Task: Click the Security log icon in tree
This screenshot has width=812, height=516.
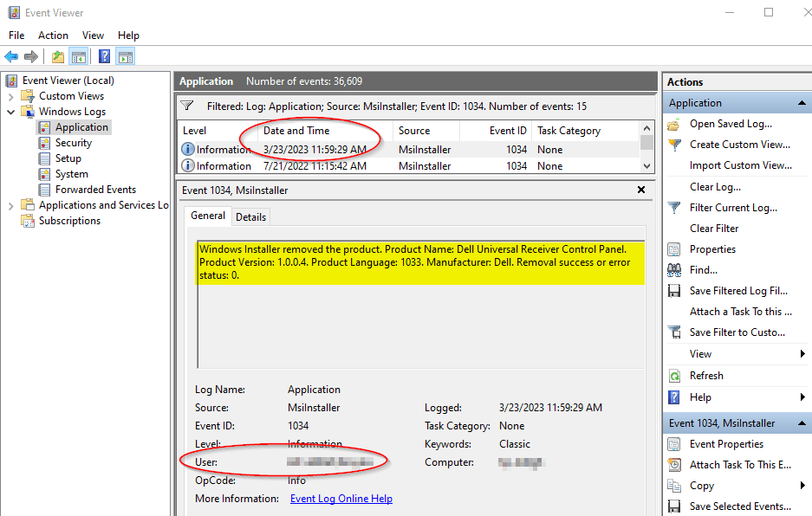Action: pos(44,143)
